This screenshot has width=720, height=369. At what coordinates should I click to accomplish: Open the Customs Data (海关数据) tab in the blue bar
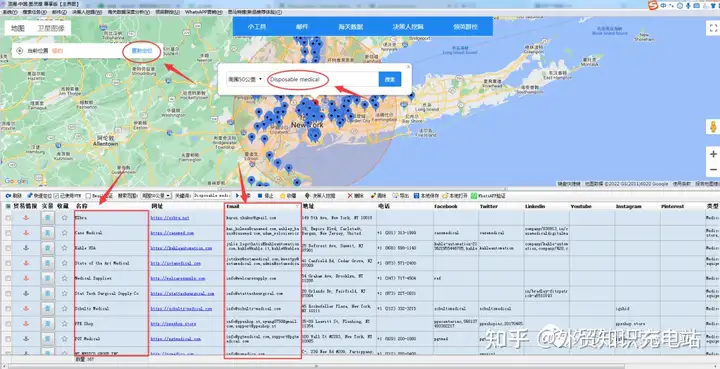point(351,27)
